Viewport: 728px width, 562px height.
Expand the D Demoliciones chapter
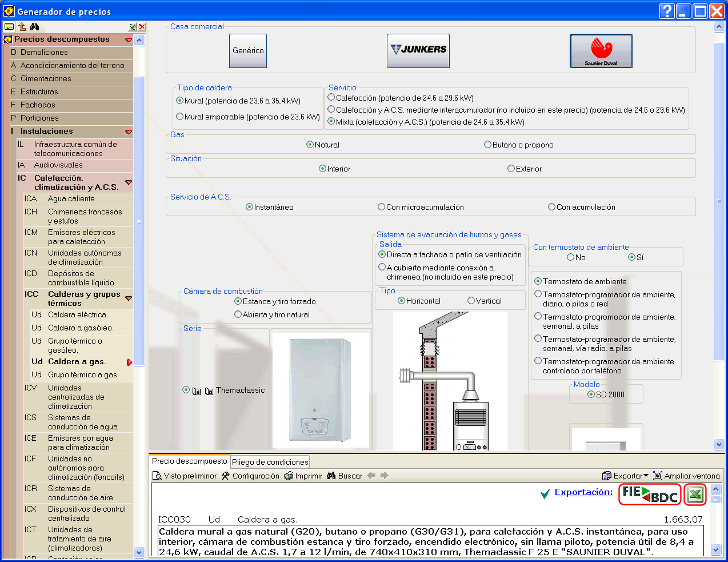71,53
